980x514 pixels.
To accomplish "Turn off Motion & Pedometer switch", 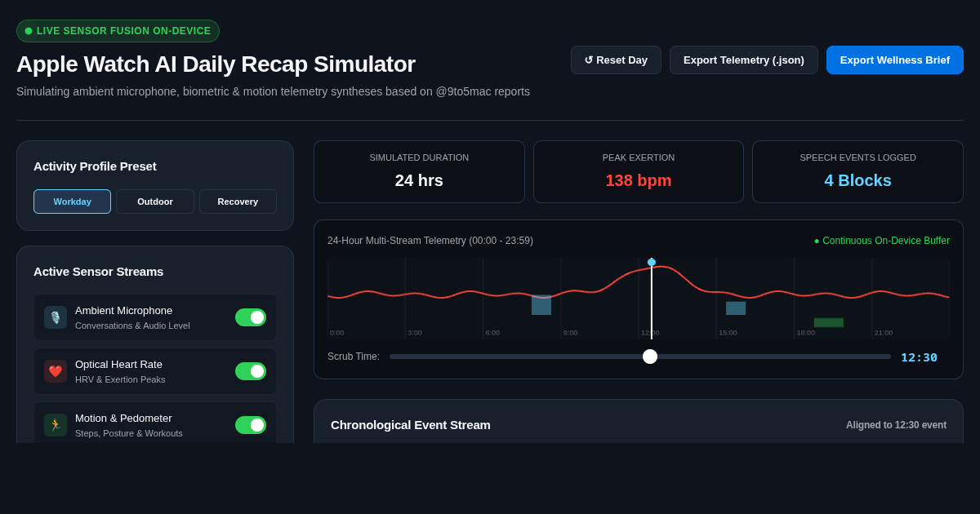I will (x=251, y=425).
